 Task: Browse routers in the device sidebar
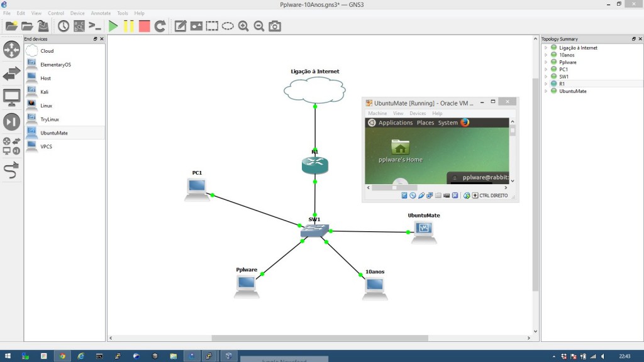11,50
